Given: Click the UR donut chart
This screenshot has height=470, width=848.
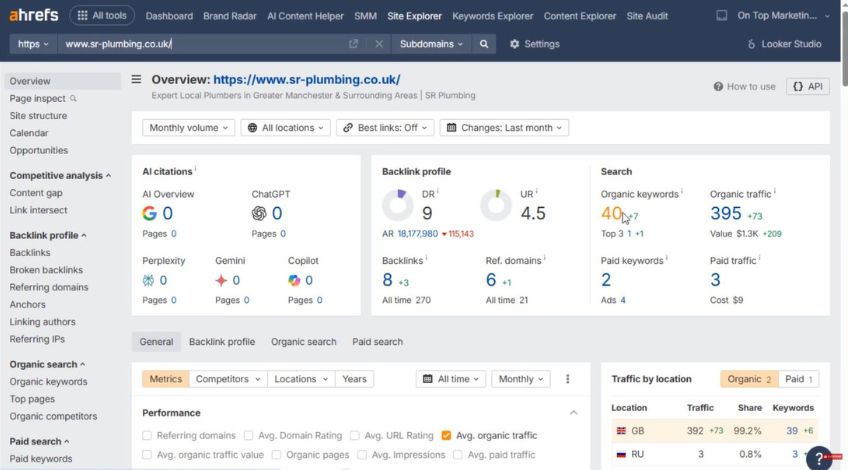Looking at the screenshot, I should tap(495, 205).
